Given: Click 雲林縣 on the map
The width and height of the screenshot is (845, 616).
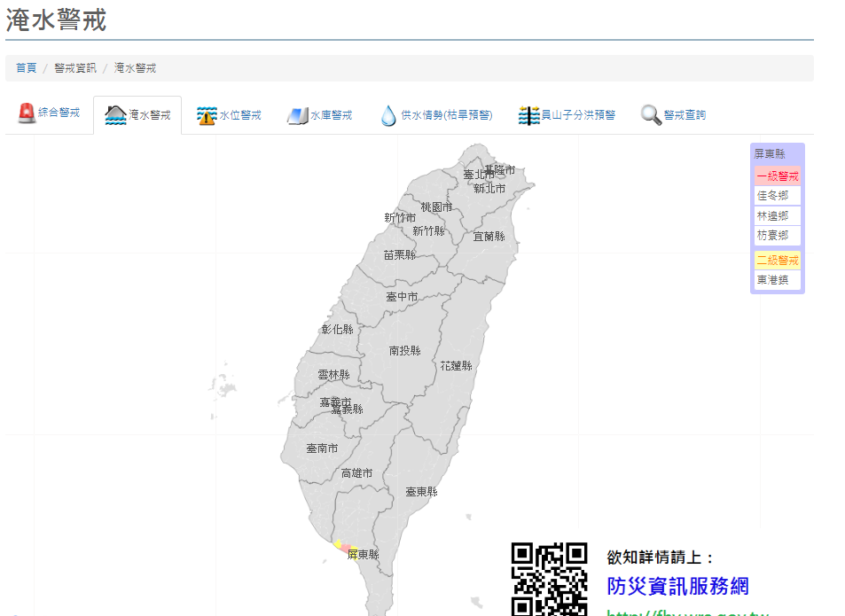Looking at the screenshot, I should click(x=333, y=374).
